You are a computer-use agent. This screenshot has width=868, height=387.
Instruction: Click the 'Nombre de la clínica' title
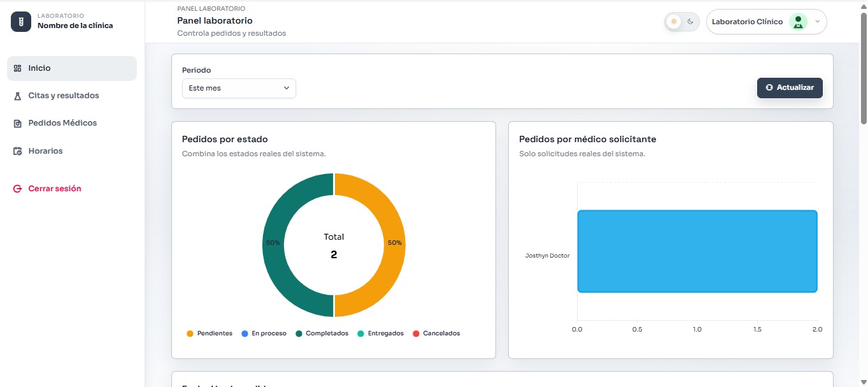75,26
